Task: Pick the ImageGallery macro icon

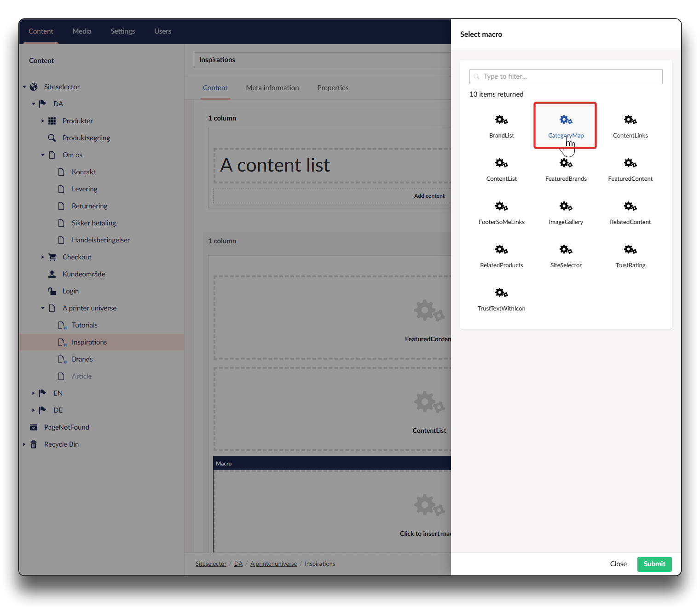Action: pos(566,207)
